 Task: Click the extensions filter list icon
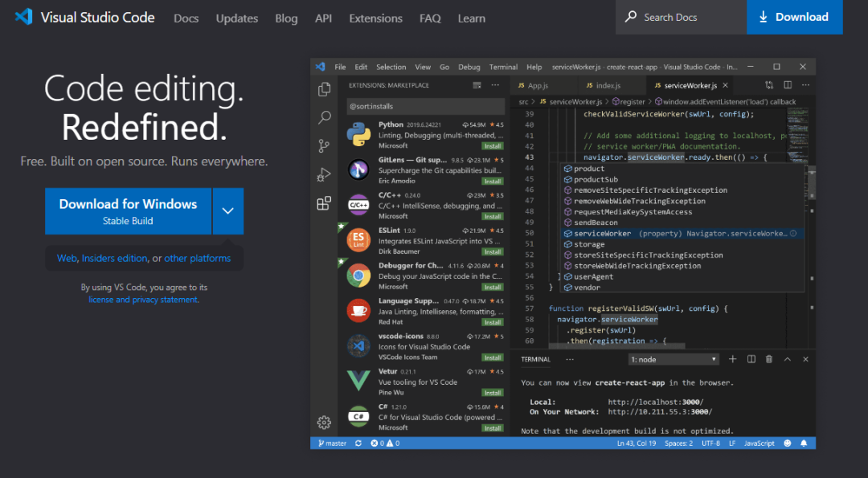point(477,85)
